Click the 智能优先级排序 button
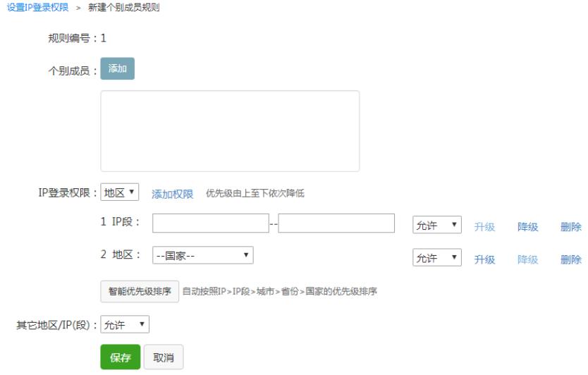Screen dimensions: 588x375 (140, 291)
